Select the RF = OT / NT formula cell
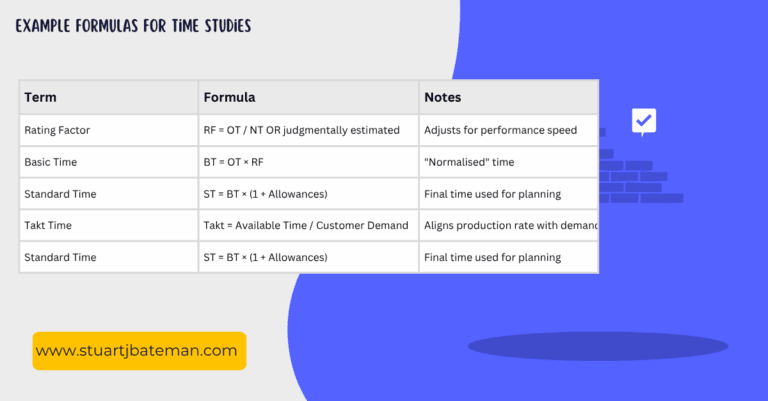This screenshot has width=768, height=401. pos(301,130)
